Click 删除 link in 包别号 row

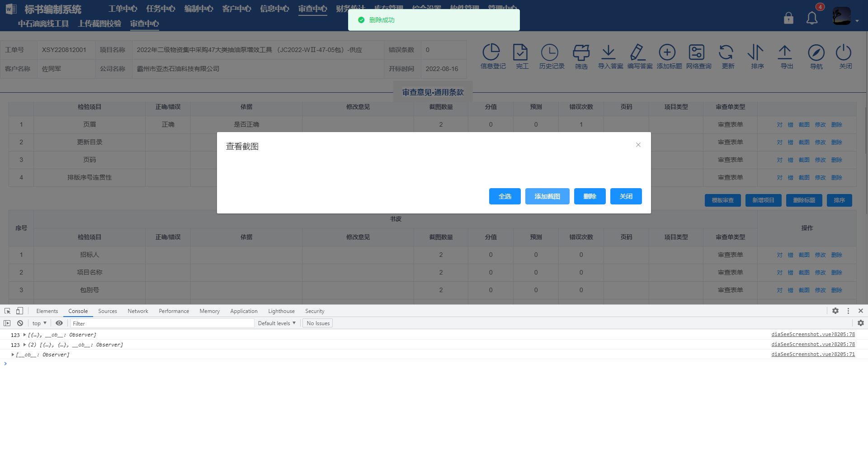(836, 290)
